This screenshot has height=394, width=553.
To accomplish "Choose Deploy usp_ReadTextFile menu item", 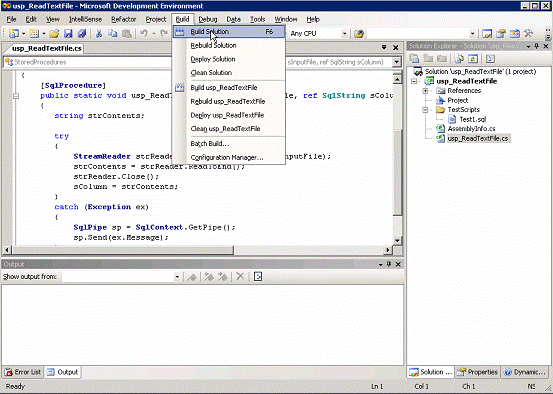I will click(x=229, y=115).
